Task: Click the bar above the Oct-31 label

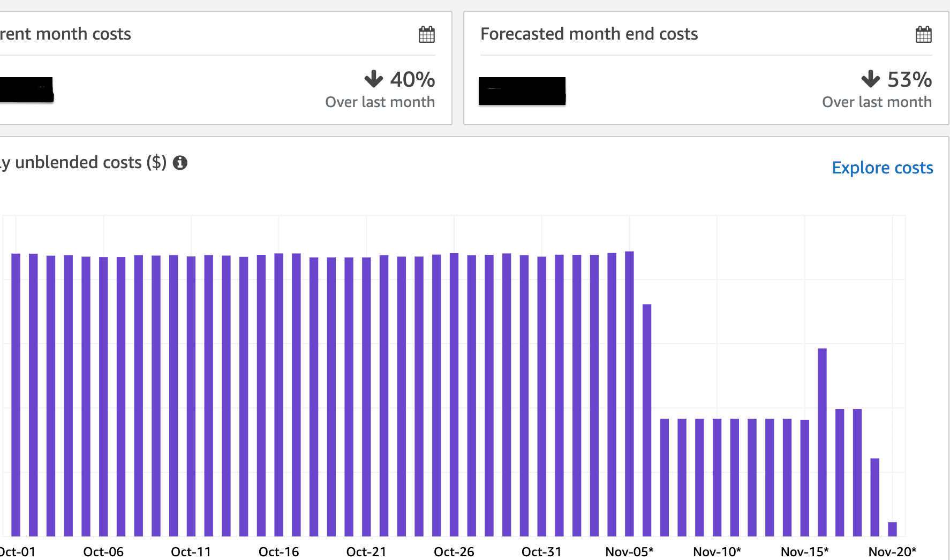Action: 541,396
